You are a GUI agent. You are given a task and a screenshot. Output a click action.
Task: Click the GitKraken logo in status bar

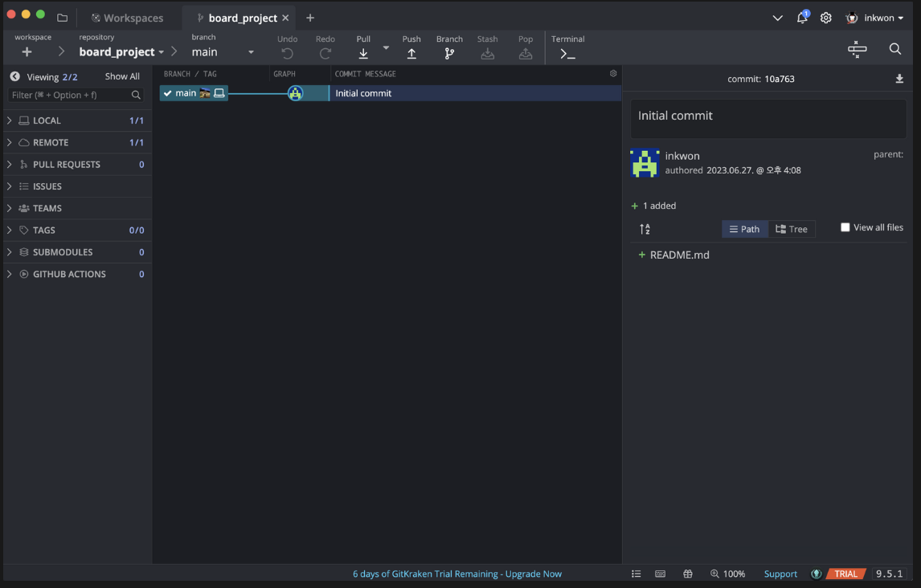(816, 574)
